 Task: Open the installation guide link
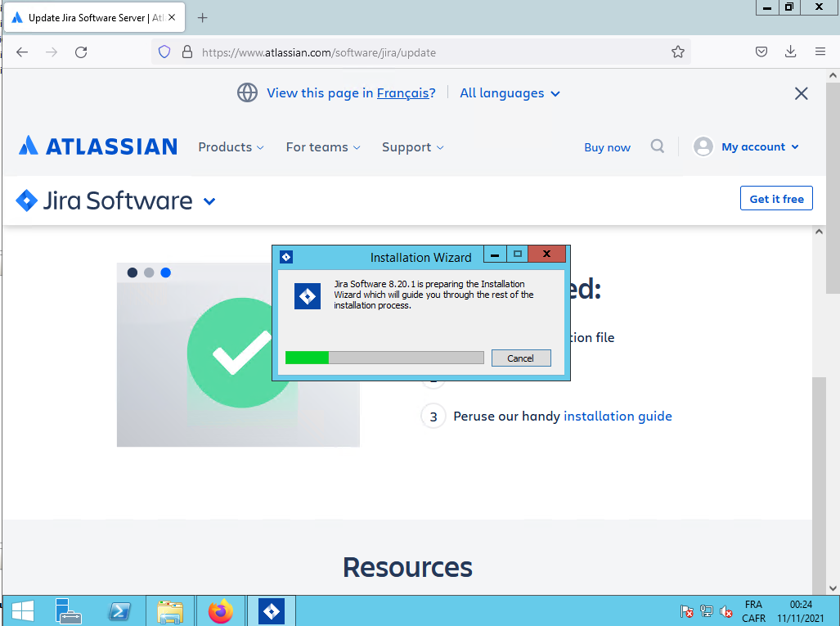click(618, 416)
